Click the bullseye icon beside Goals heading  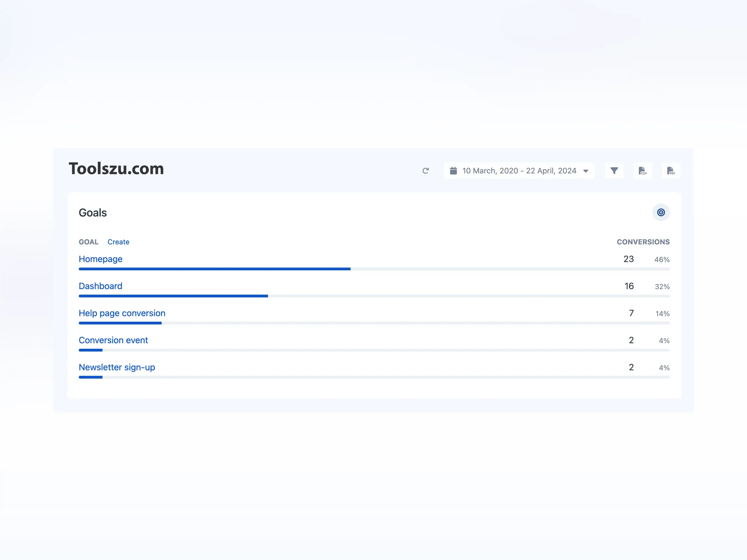click(x=661, y=212)
